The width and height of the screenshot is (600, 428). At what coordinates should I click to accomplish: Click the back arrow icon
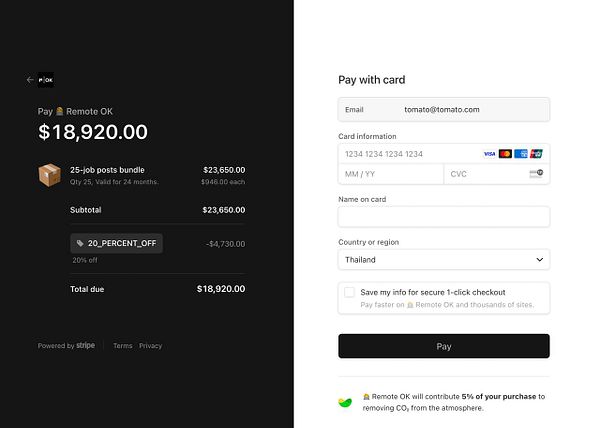30,80
